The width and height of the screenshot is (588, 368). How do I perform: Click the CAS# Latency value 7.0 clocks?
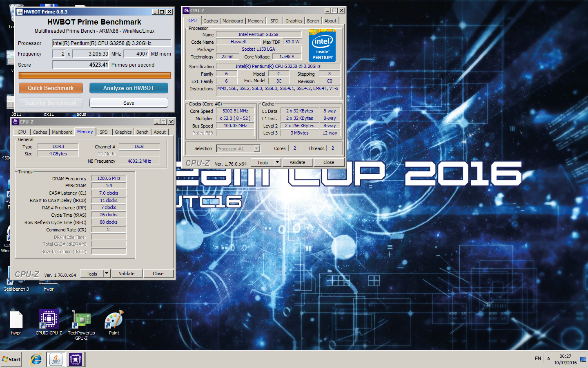pos(109,193)
